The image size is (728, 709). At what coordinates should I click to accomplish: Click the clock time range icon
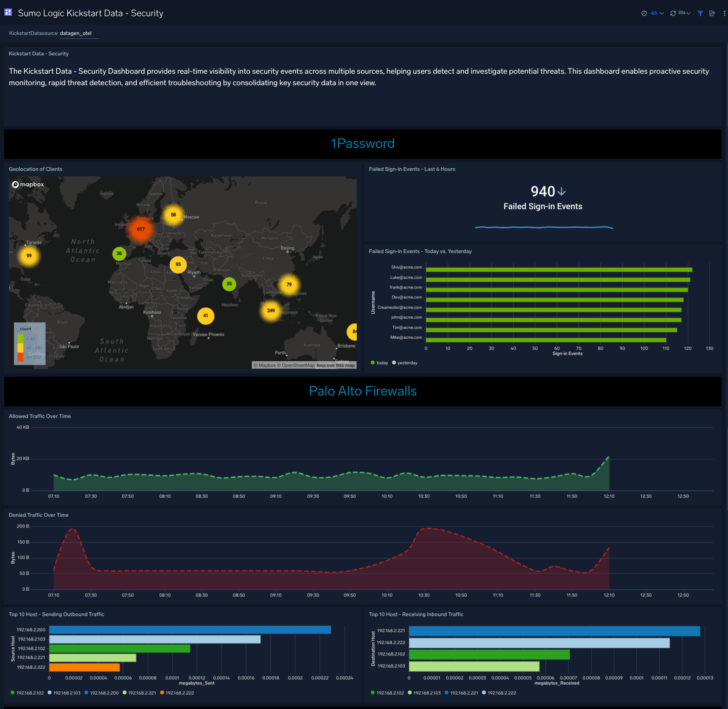click(x=644, y=13)
